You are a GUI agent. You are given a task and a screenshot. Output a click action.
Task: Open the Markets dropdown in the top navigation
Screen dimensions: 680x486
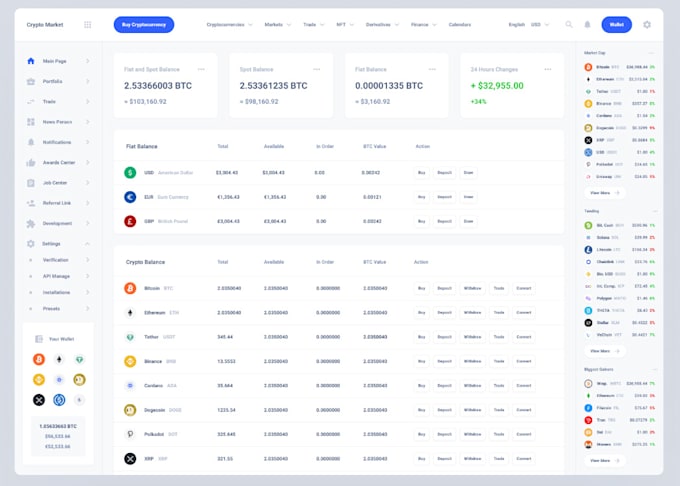(x=278, y=25)
